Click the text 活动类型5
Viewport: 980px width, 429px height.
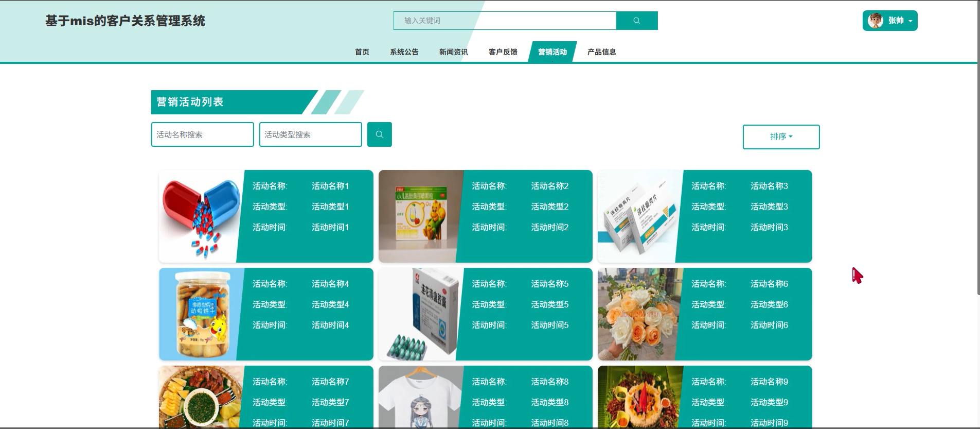coord(550,304)
